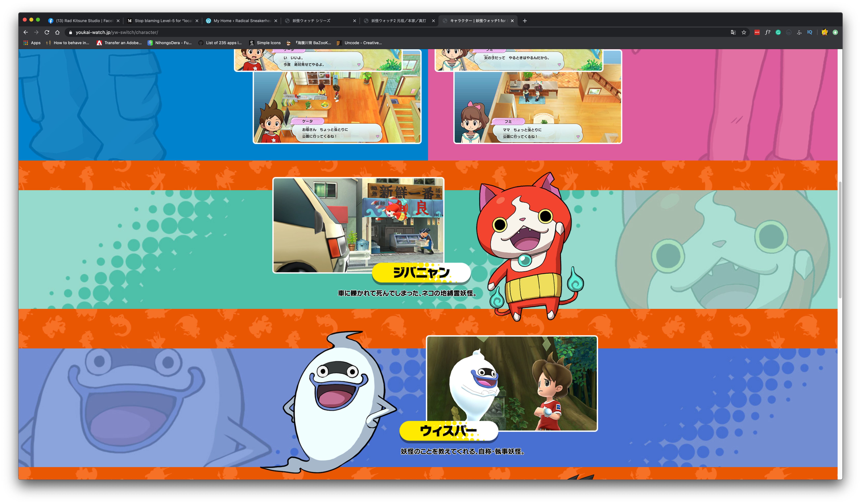861x504 pixels.
Task: Open the Transfer an Adobe... bookmark
Action: pos(119,43)
